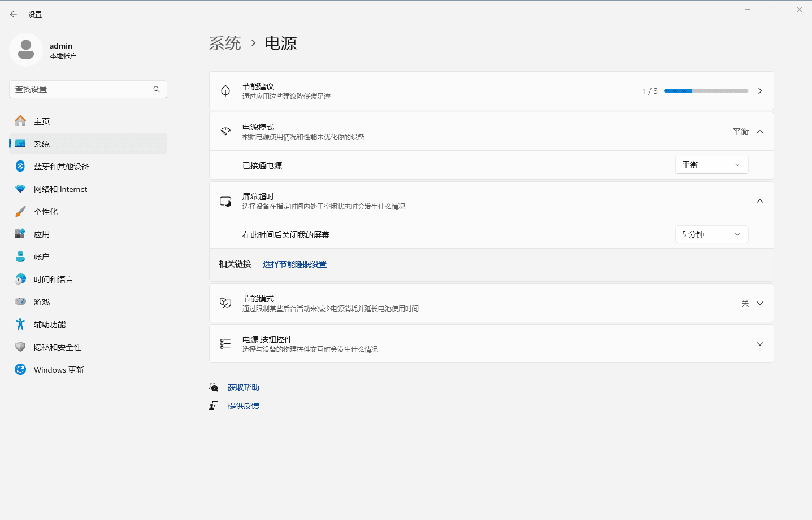Click the 电源 page heading
The width and height of the screenshot is (812, 520).
point(281,43)
